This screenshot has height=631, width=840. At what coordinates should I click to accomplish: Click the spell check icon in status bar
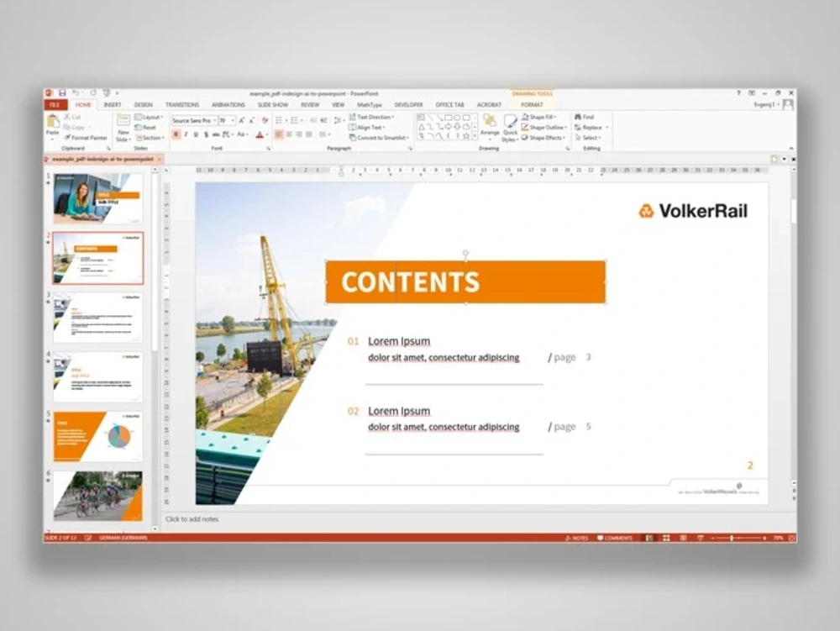[x=88, y=538]
